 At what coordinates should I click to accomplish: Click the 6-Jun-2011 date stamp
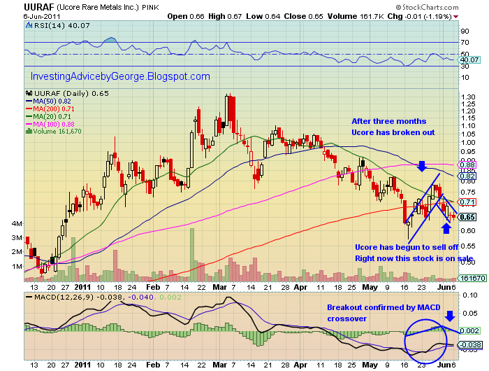tap(42, 16)
